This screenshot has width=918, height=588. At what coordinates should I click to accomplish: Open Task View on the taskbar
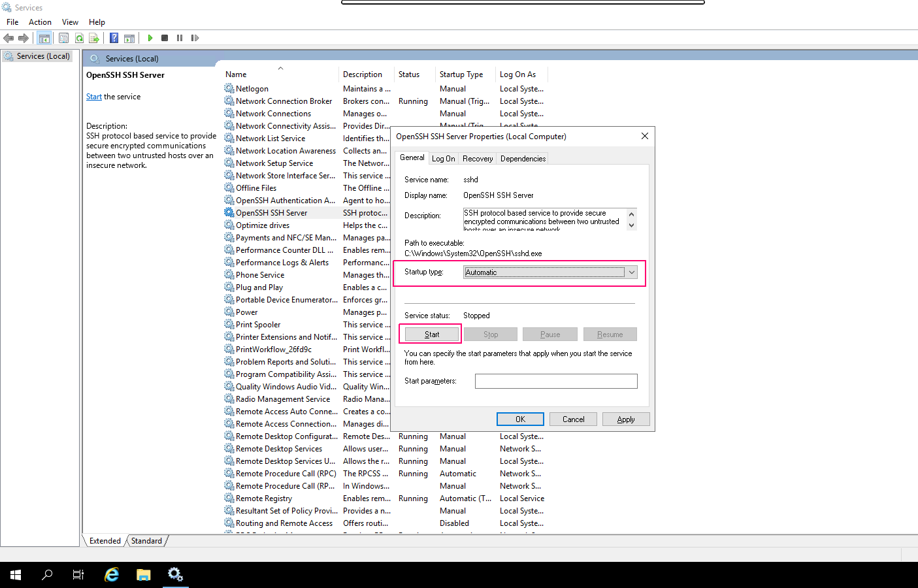point(78,575)
